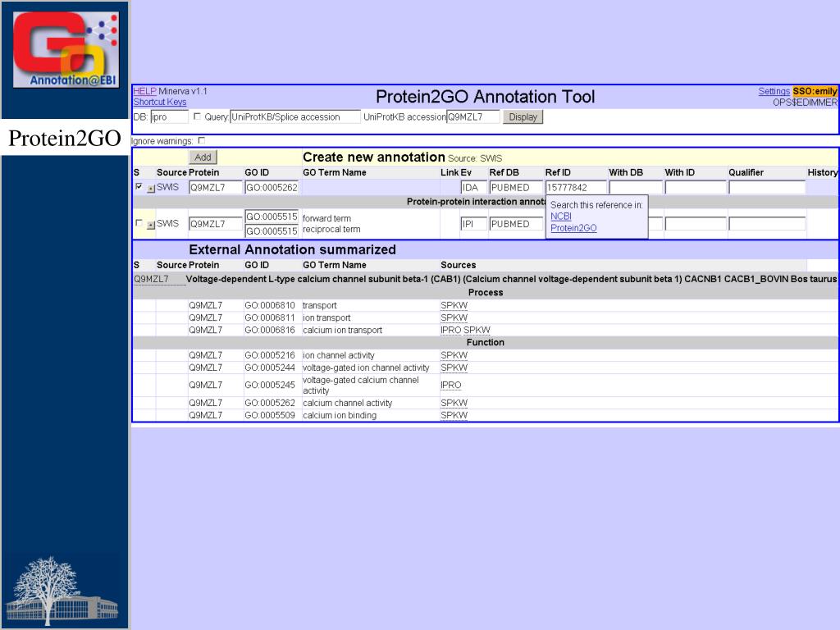Expand the IPI interaction row's small button
Image resolution: width=840 pixels, height=630 pixels.
click(x=151, y=225)
